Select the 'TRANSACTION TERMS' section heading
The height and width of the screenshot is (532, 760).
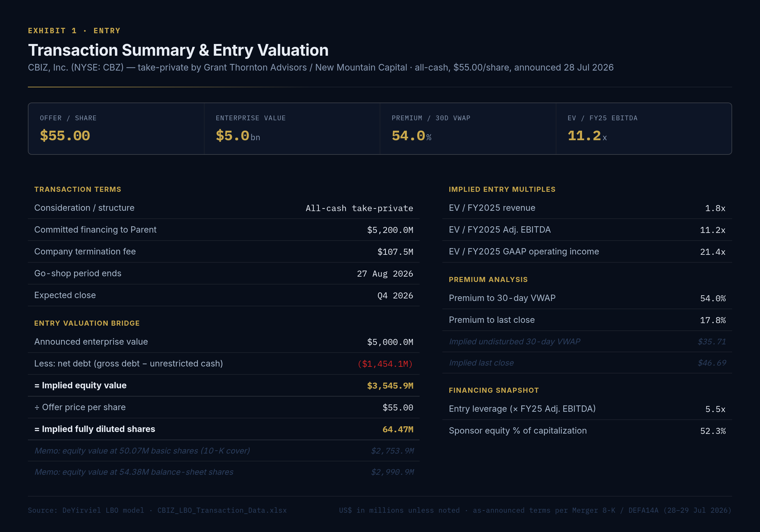point(78,189)
